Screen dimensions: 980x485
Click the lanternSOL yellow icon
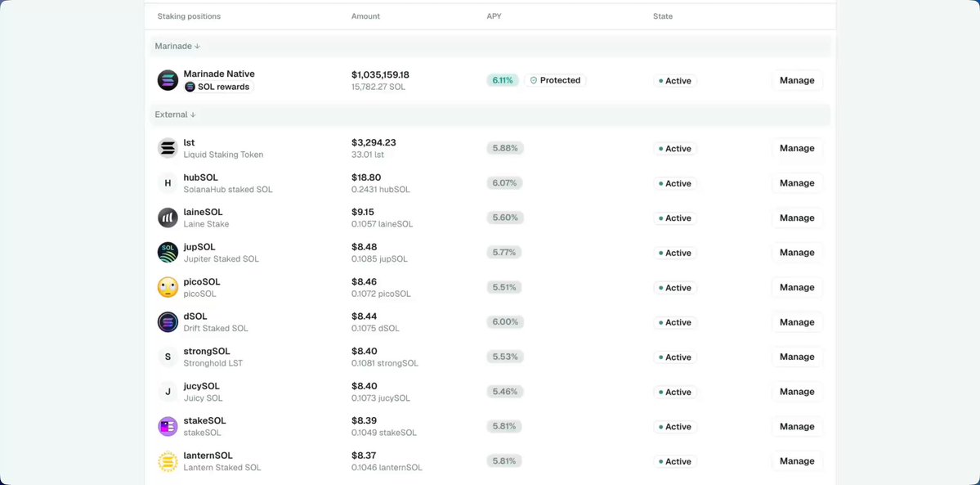[x=168, y=461]
